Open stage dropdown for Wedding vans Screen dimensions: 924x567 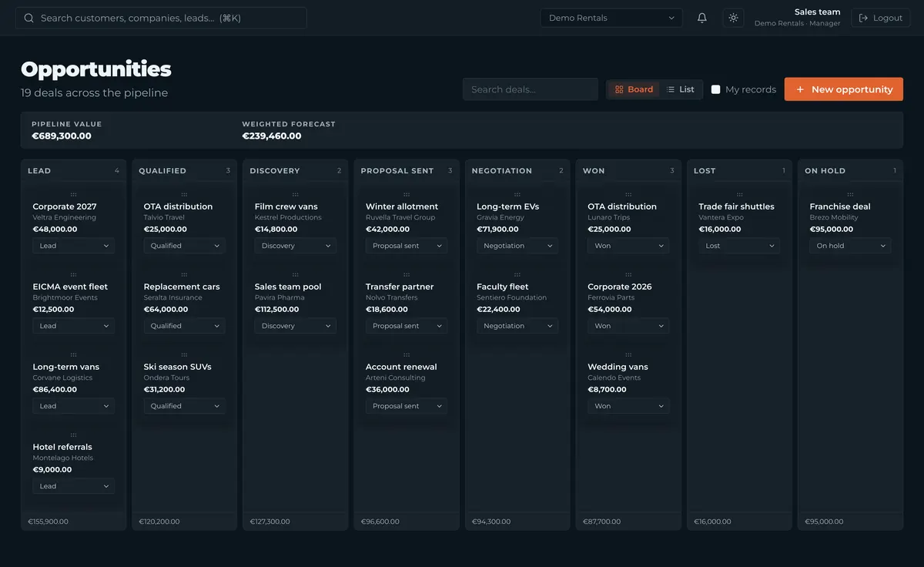(x=628, y=406)
